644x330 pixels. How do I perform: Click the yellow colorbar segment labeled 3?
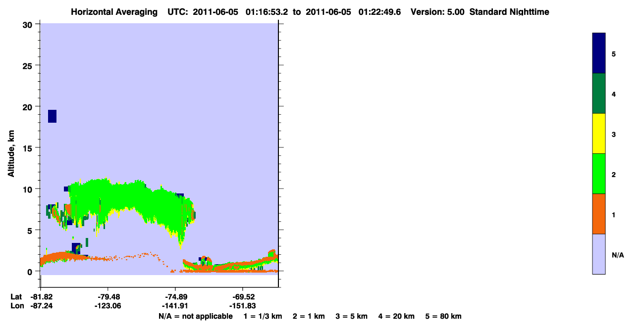tap(599, 134)
